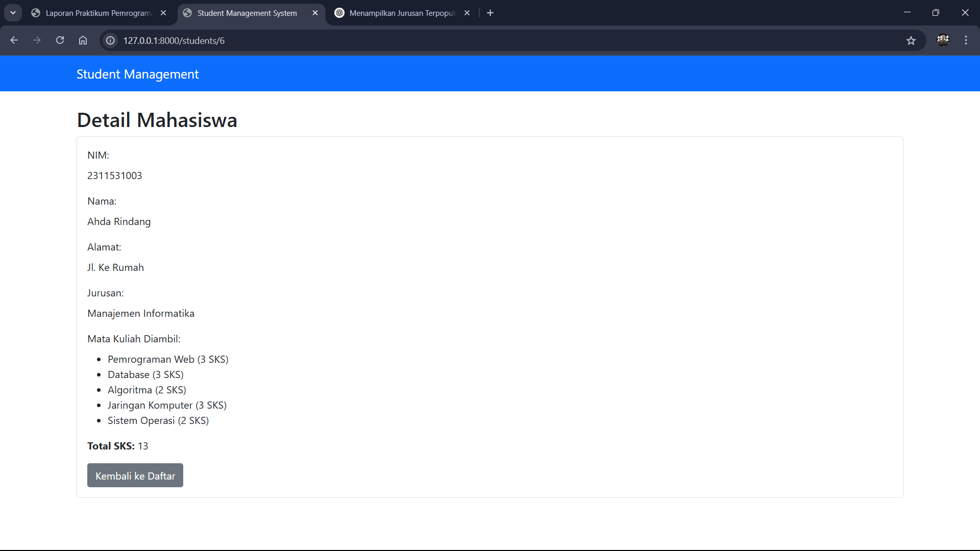Bookmark this page with star icon

pyautogui.click(x=911, y=40)
